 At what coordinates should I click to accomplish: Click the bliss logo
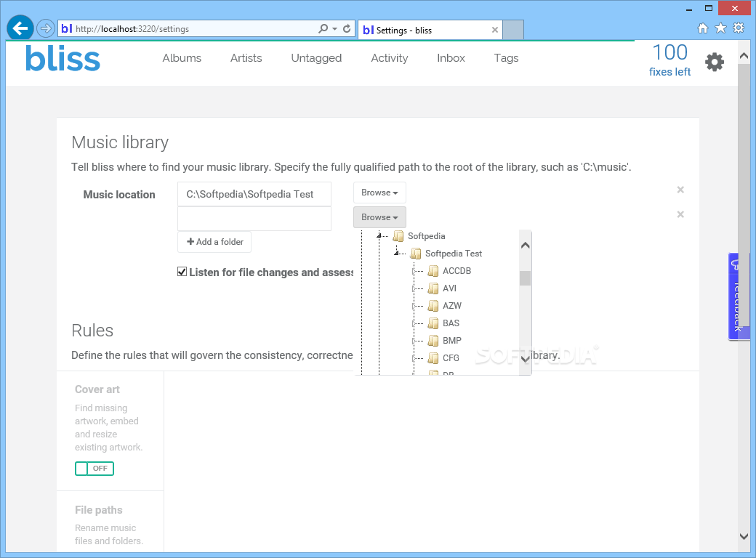pos(63,59)
